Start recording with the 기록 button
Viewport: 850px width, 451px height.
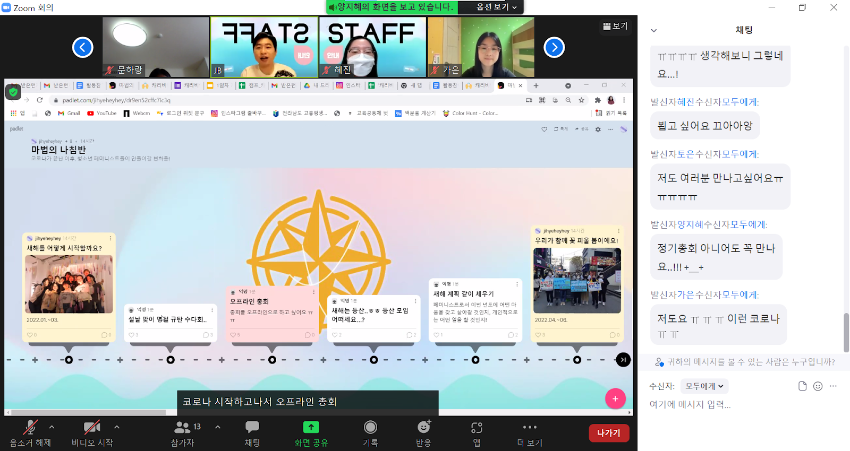[x=370, y=433]
